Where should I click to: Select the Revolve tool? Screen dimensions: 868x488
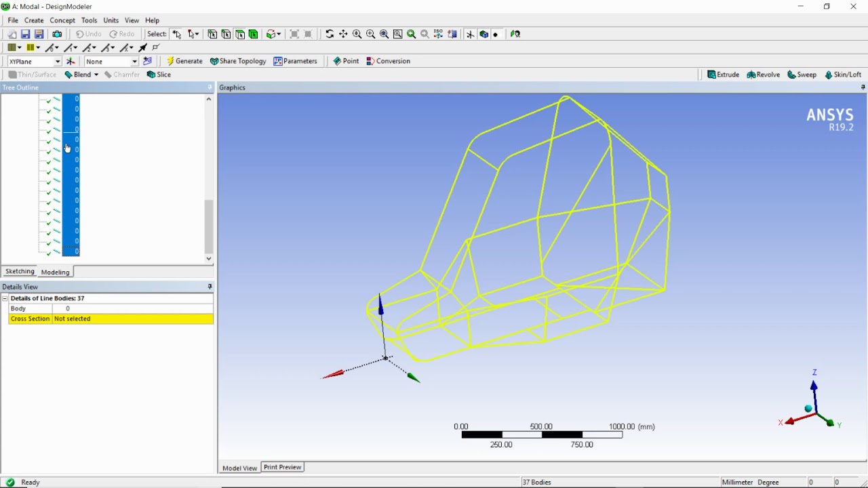tap(763, 75)
